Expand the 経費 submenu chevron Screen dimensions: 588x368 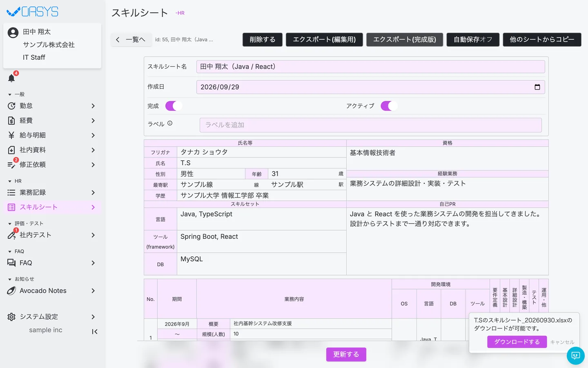pos(93,121)
